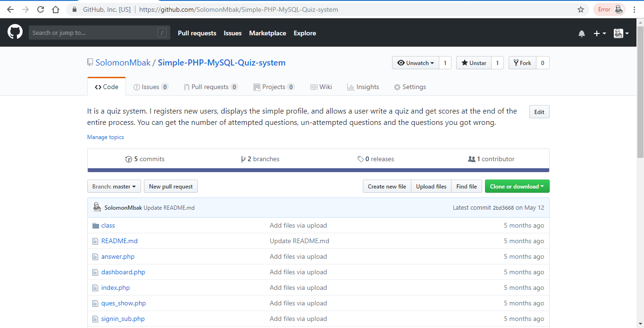Click the language color bar

[x=318, y=170]
